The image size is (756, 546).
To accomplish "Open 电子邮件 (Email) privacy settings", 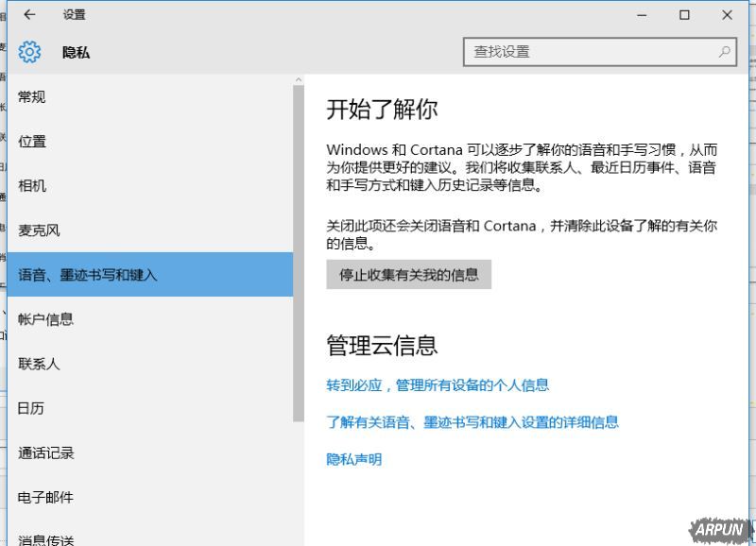I will [x=46, y=497].
